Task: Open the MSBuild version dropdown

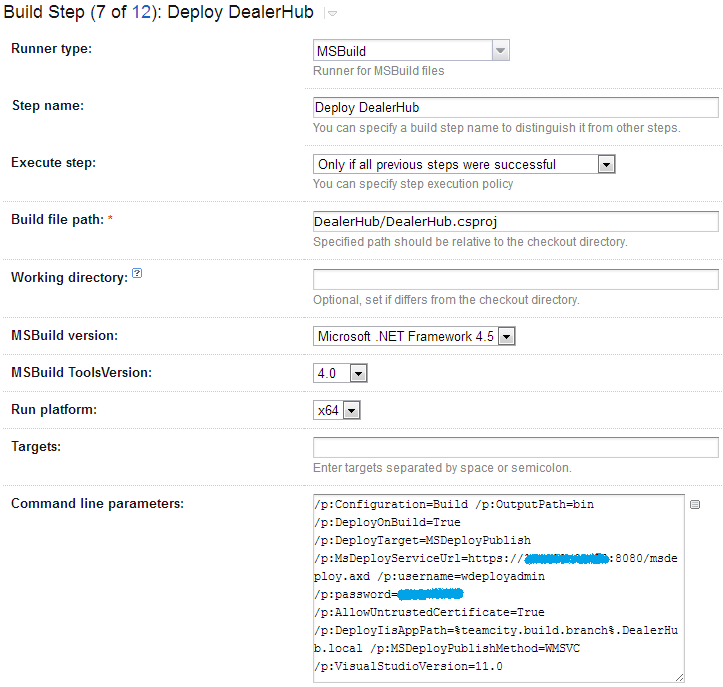Action: pos(414,336)
